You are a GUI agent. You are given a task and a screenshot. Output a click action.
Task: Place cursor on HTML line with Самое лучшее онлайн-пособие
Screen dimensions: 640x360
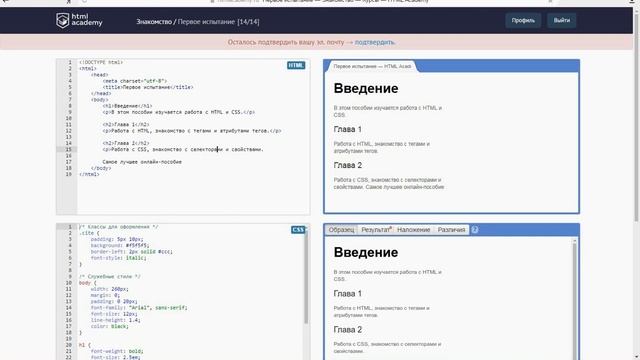tap(142, 162)
